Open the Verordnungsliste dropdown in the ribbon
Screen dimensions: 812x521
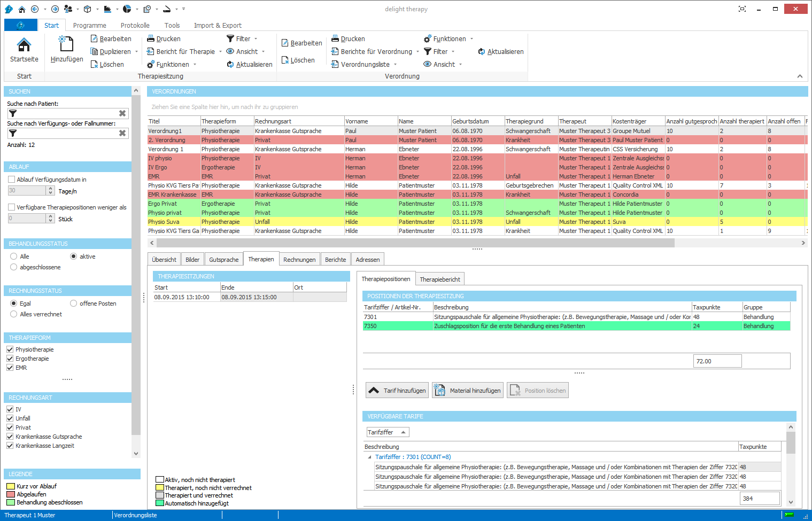[365, 65]
